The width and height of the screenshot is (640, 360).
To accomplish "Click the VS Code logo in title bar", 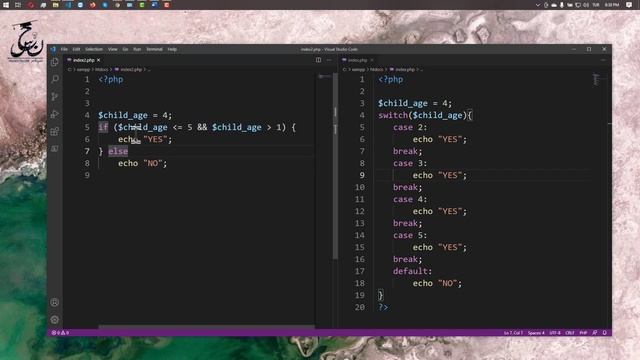I will 53,49.
